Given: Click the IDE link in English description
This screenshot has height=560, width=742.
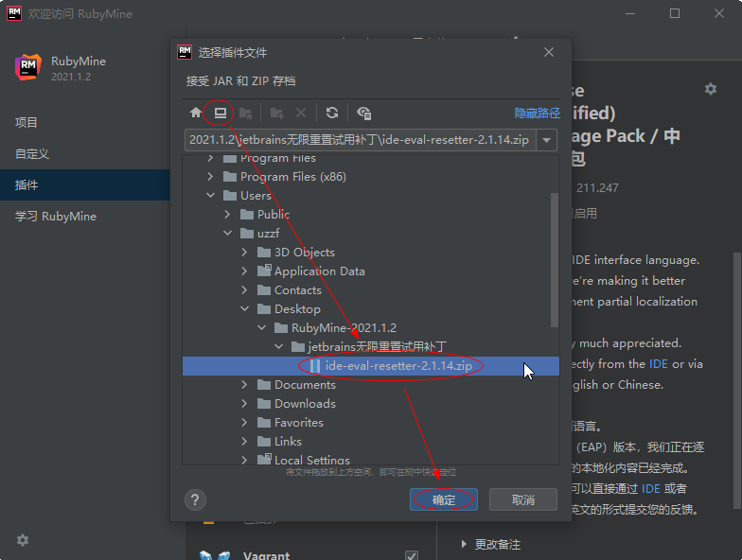Looking at the screenshot, I should pyautogui.click(x=659, y=363).
